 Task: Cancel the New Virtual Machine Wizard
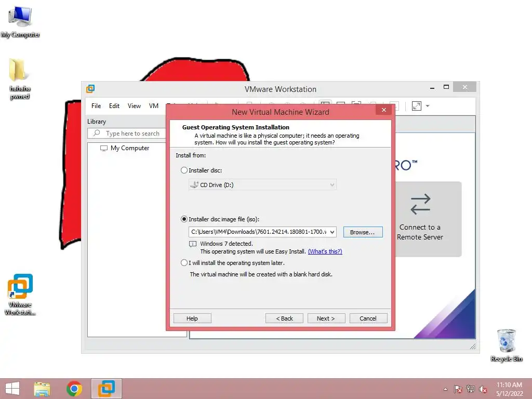point(368,318)
